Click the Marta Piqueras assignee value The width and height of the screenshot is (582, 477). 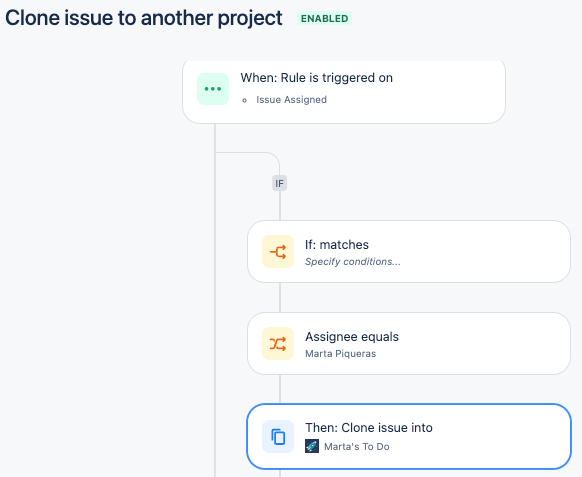click(x=340, y=354)
